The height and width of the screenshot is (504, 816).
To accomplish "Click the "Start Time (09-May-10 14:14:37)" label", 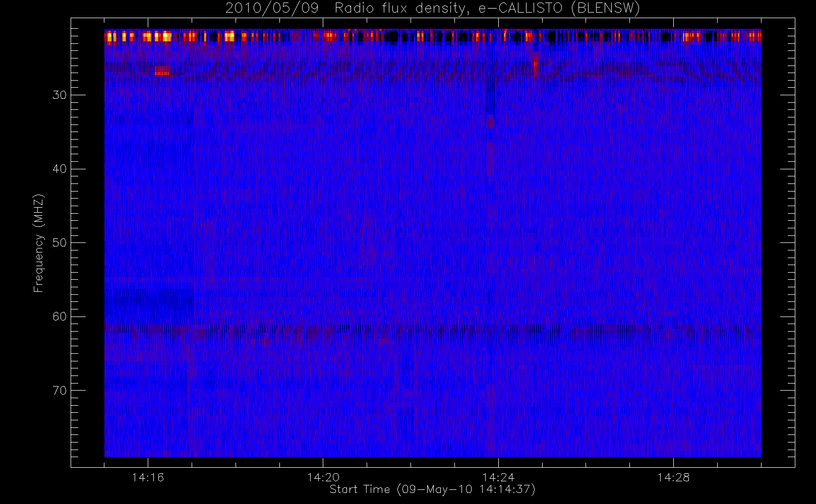I will pos(432,489).
